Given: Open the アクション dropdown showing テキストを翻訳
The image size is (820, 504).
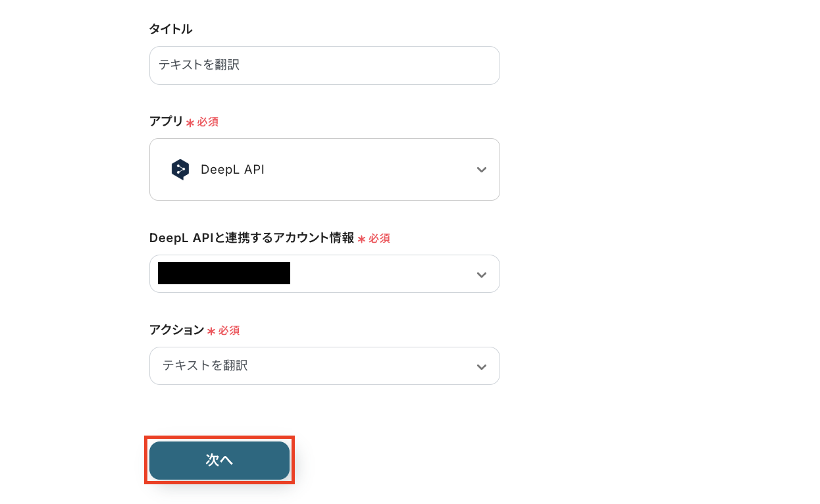Looking at the screenshot, I should tap(481, 366).
